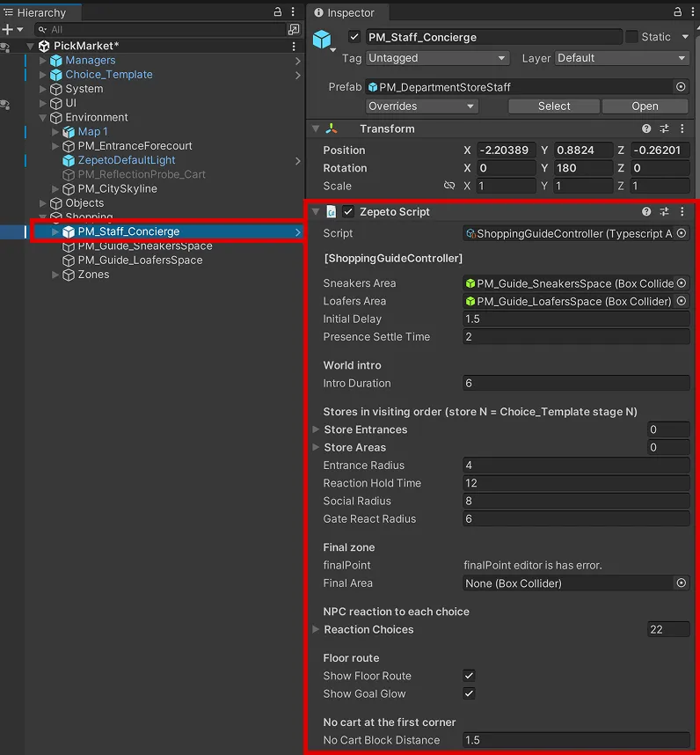Toggle the PM_Staff_Concierge active checkbox
Image resolution: width=700 pixels, height=755 pixels.
(354, 37)
